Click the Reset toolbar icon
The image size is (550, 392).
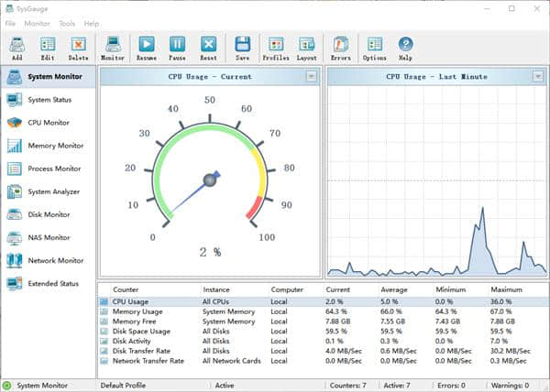tap(209, 46)
